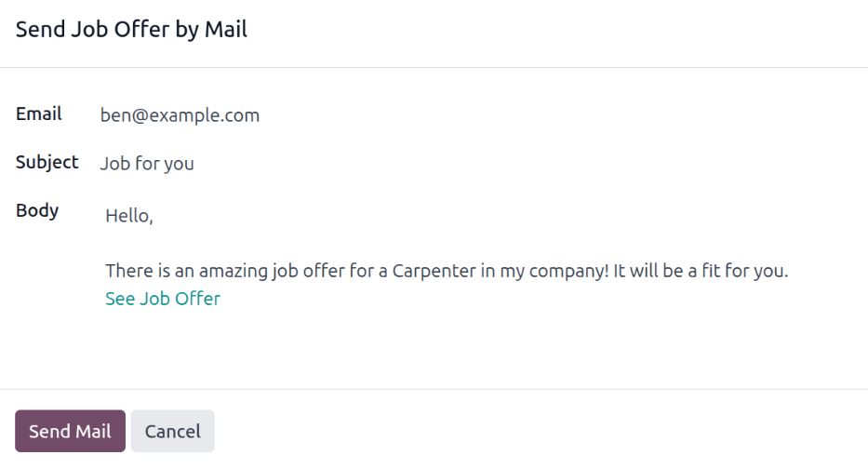The height and width of the screenshot is (468, 868).
Task: Click the empty body area below See Job Offer
Action: (x=447, y=344)
